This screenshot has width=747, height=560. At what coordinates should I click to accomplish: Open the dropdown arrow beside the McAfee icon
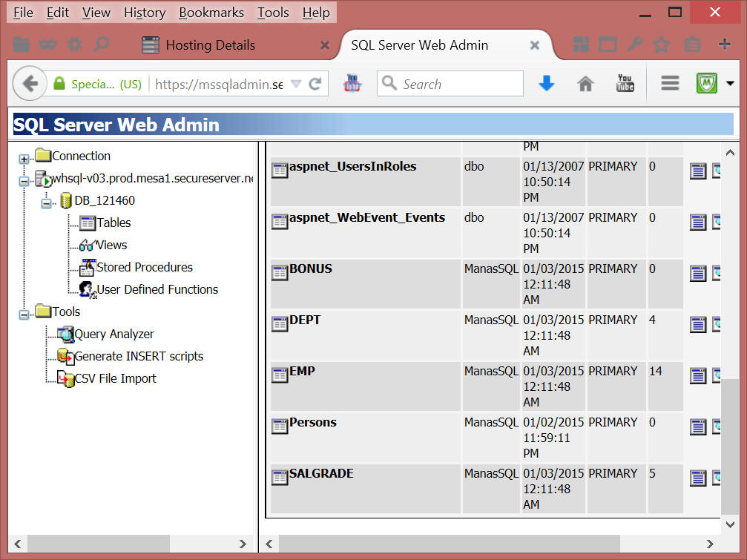coord(730,83)
